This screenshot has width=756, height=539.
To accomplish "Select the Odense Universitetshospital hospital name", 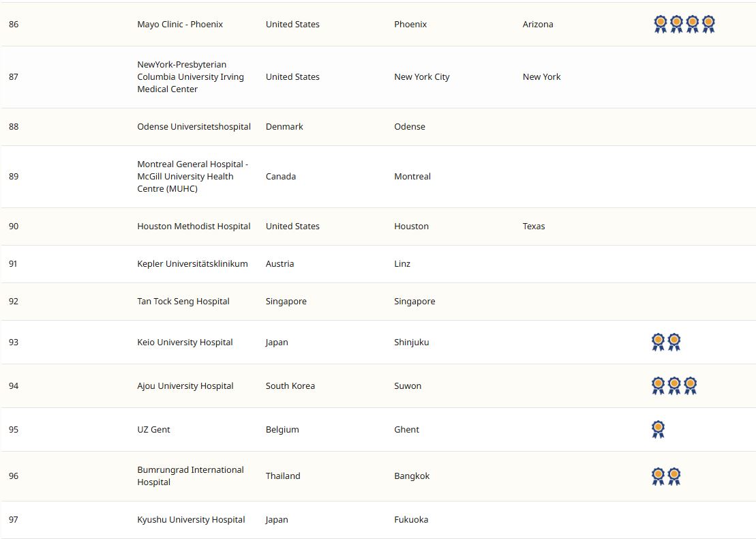I will click(x=194, y=127).
